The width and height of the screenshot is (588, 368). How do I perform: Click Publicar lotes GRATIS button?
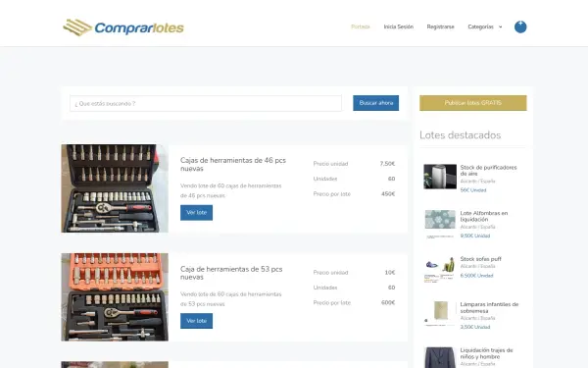[x=473, y=103]
